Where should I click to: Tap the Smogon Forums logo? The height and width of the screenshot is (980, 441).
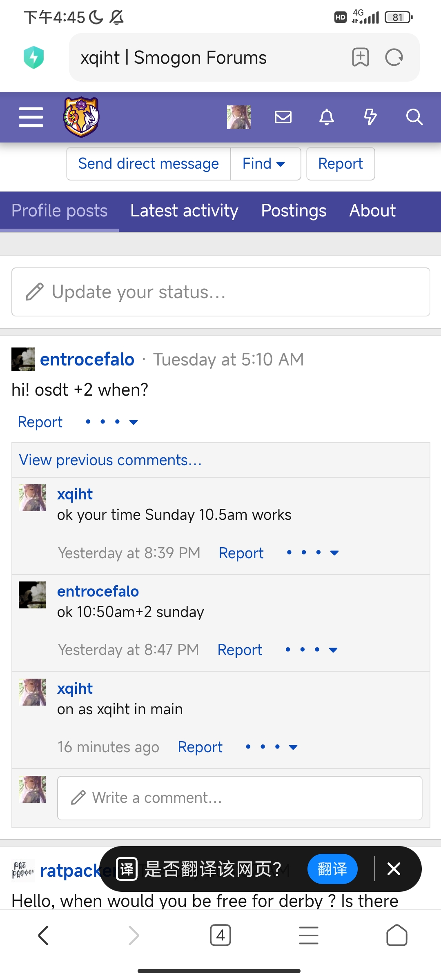[x=81, y=117]
